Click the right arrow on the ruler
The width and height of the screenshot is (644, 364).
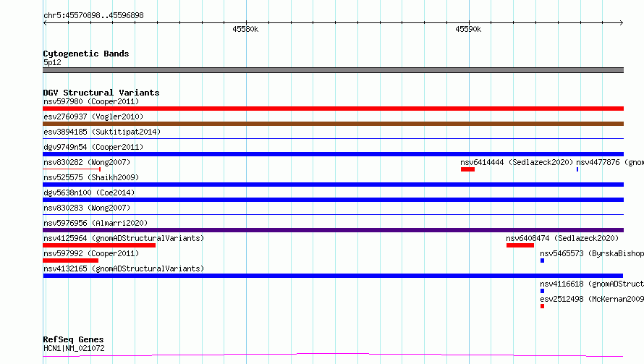pyautogui.click(x=621, y=22)
